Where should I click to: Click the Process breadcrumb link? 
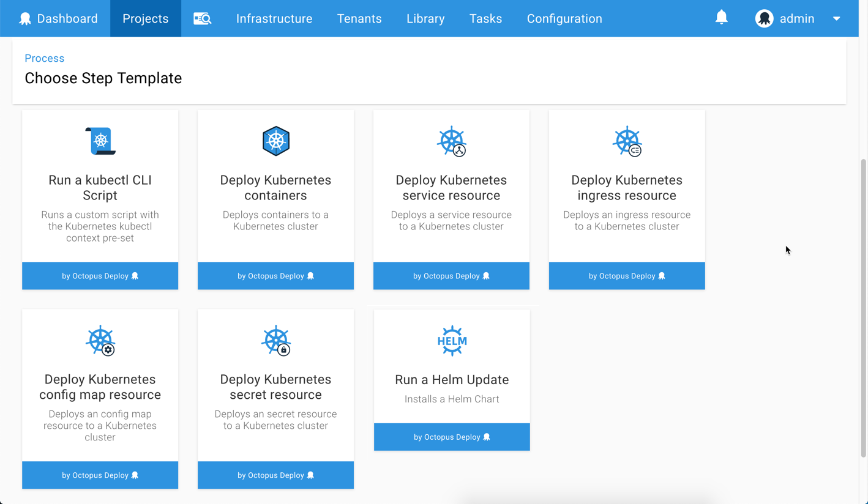[x=44, y=58]
